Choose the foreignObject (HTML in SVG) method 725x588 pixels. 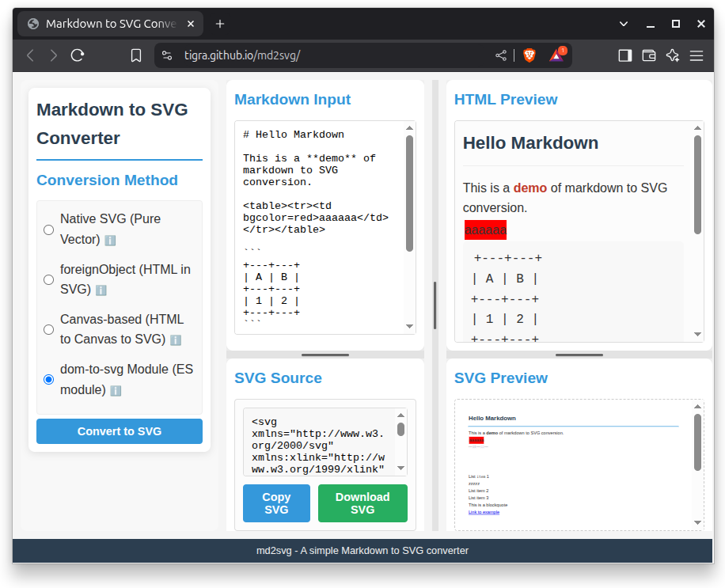pos(49,280)
